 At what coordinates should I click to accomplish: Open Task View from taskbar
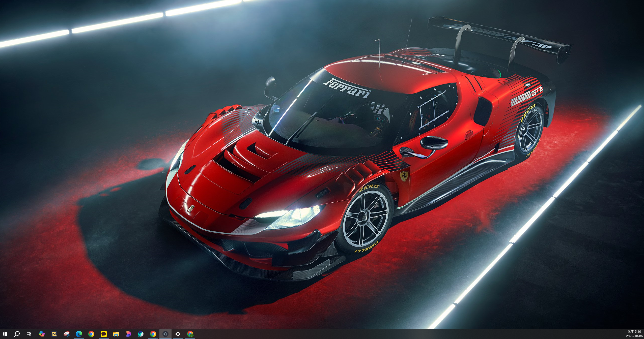[29, 334]
